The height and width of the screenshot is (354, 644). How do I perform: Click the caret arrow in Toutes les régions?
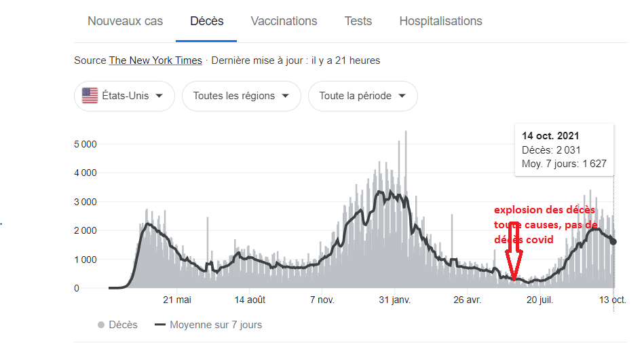point(286,96)
